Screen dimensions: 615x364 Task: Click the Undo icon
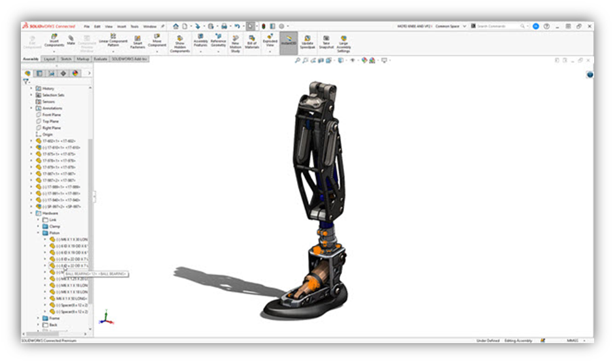tap(237, 26)
